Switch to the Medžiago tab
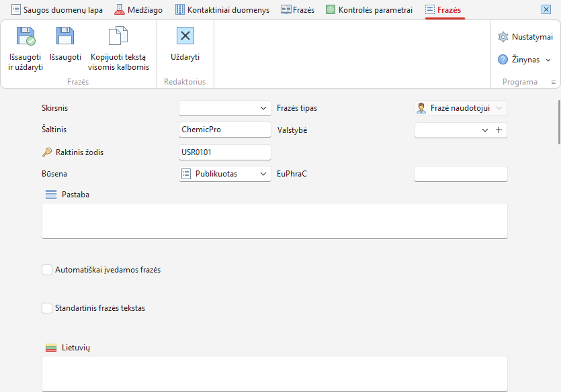Viewport: 561px width, 392px height. pos(138,9)
